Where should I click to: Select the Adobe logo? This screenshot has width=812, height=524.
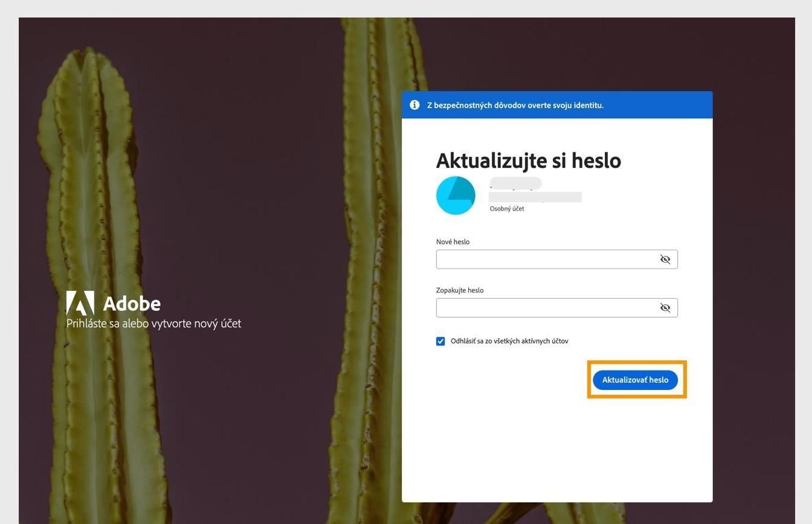pos(114,304)
